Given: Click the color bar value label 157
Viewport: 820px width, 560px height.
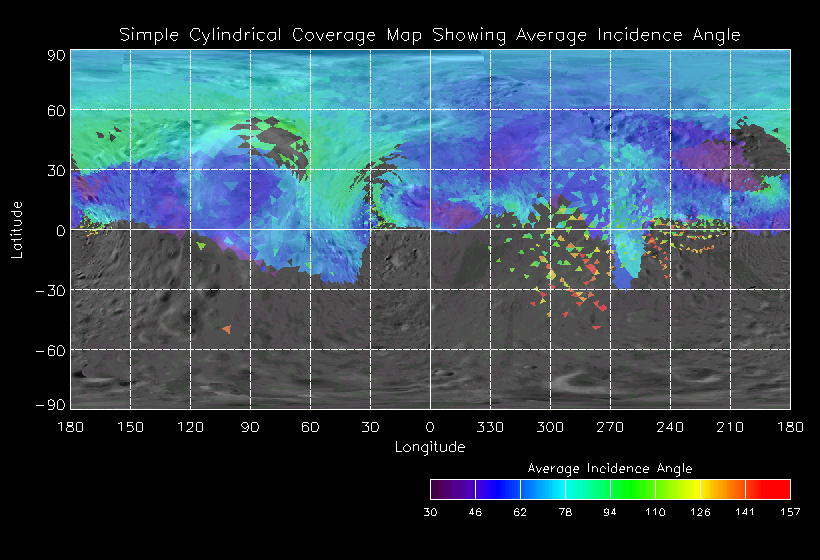Looking at the screenshot, I should click(790, 512).
